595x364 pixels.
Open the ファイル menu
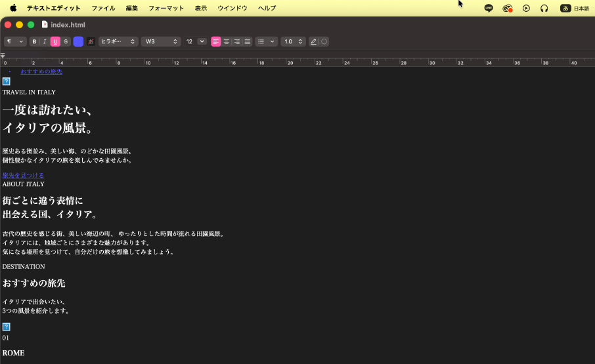[103, 8]
